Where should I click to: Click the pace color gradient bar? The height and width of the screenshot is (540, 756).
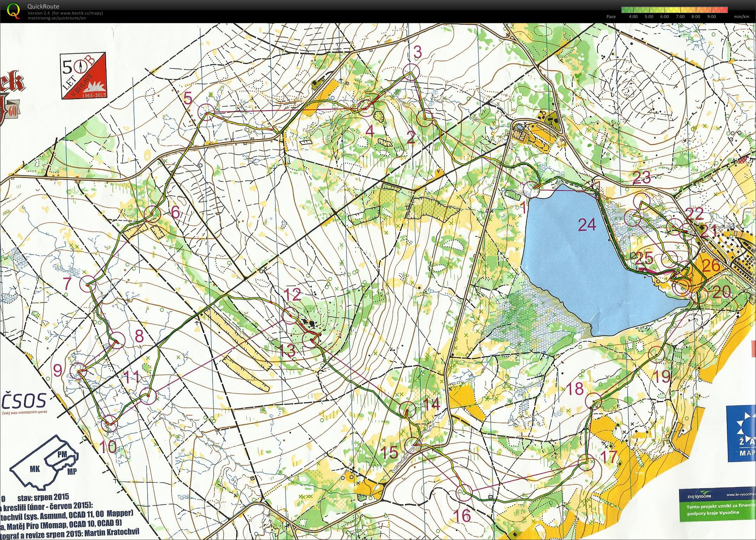[674, 9]
